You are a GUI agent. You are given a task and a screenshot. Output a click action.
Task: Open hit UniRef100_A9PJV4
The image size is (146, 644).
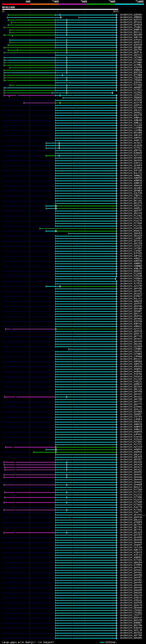[x=131, y=37]
